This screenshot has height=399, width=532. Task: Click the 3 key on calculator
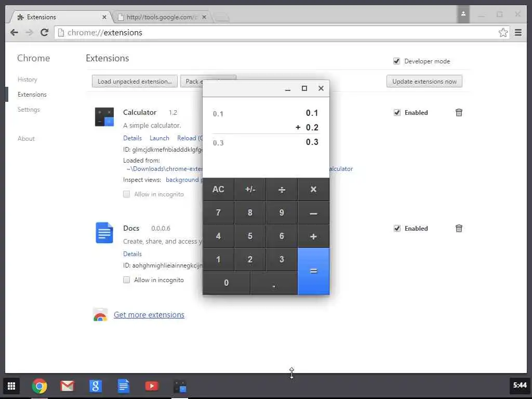[282, 260]
